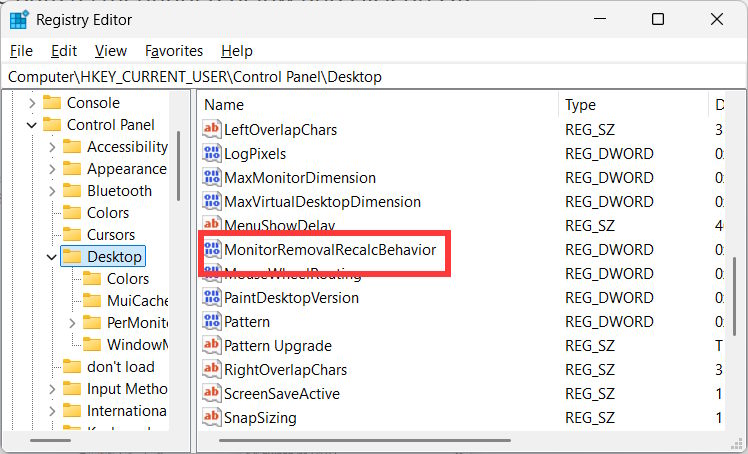
Task: Select the Colors subkey under Desktop
Action: [x=128, y=279]
